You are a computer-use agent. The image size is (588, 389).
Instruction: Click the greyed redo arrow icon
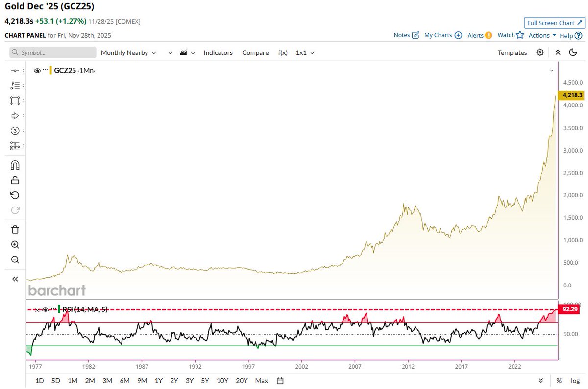15,210
